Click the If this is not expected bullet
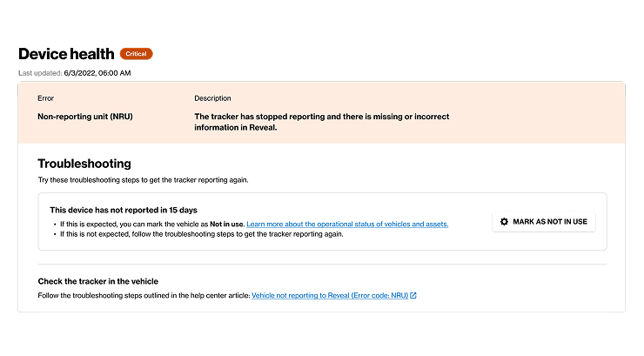The width and height of the screenshot is (644, 356). (202, 234)
